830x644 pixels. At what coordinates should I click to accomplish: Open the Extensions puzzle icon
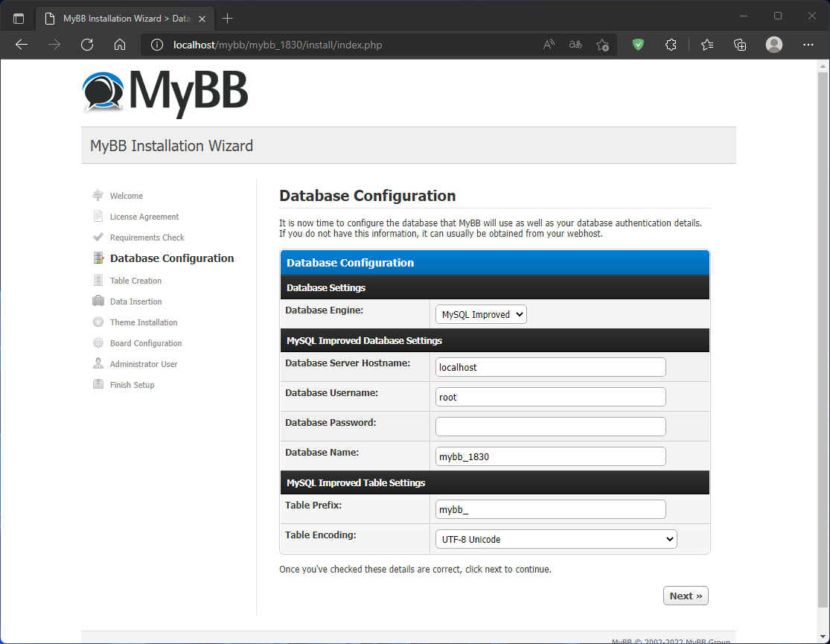click(671, 45)
